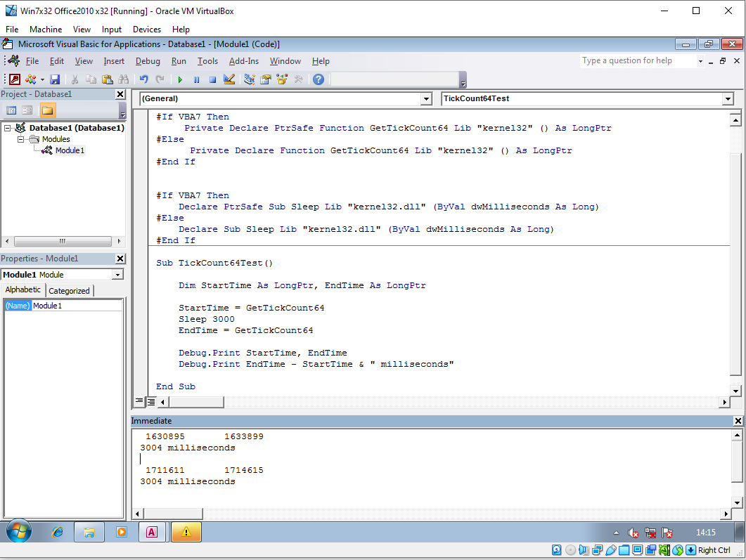Screen dimensions: 746x560
Task: Open the Window menu in VBA editor
Action: click(x=285, y=61)
